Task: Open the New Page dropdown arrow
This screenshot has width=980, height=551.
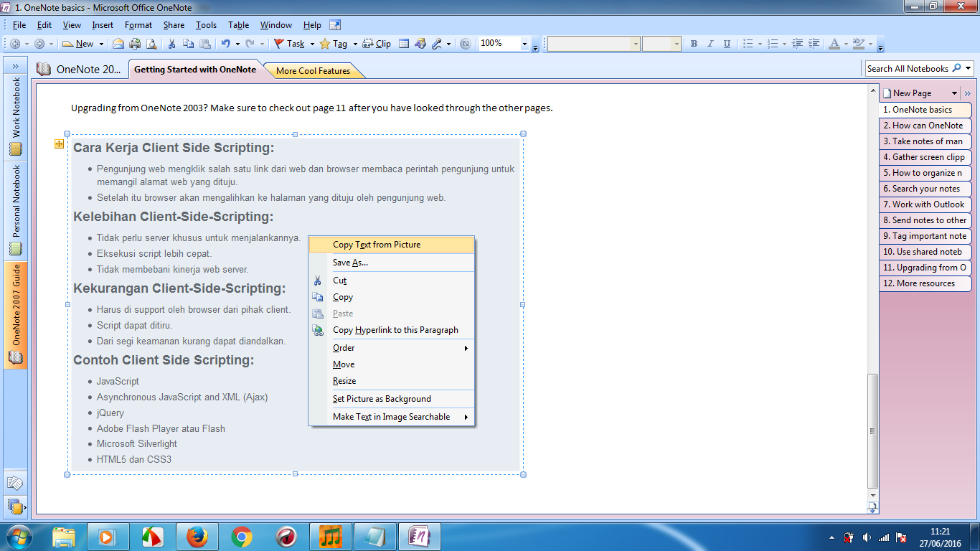Action: point(955,93)
